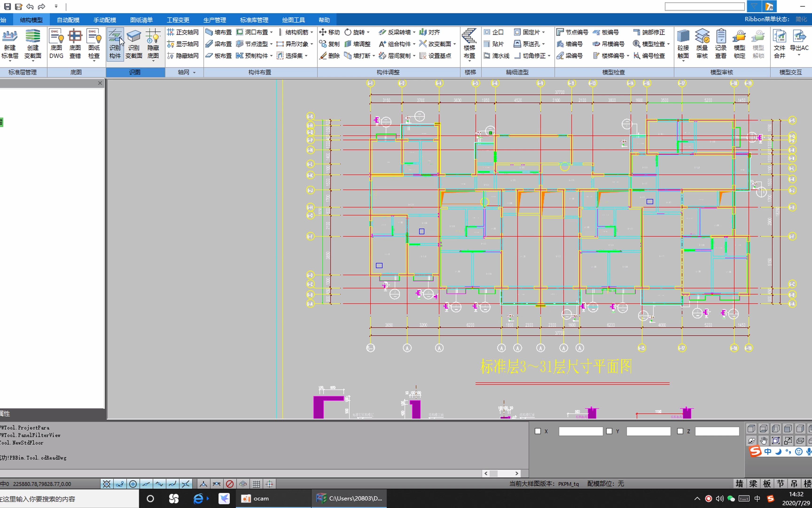Expand the 洞口布置 dropdown
The height and width of the screenshot is (508, 812).
click(271, 32)
